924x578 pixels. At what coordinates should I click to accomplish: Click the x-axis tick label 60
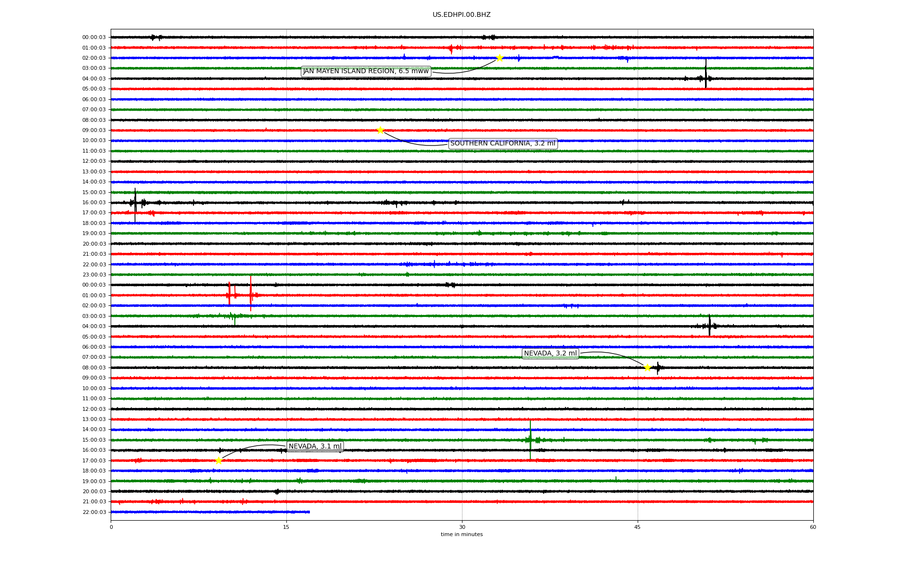click(813, 527)
